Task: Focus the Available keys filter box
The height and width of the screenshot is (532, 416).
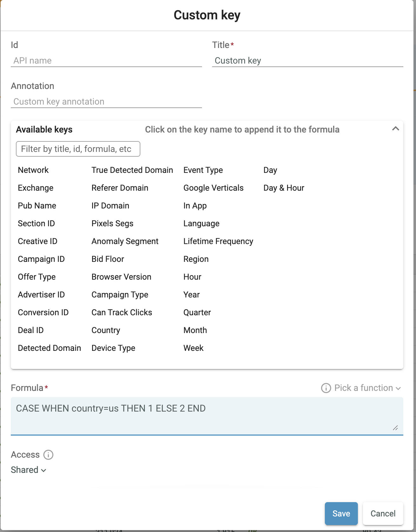Action: [78, 149]
